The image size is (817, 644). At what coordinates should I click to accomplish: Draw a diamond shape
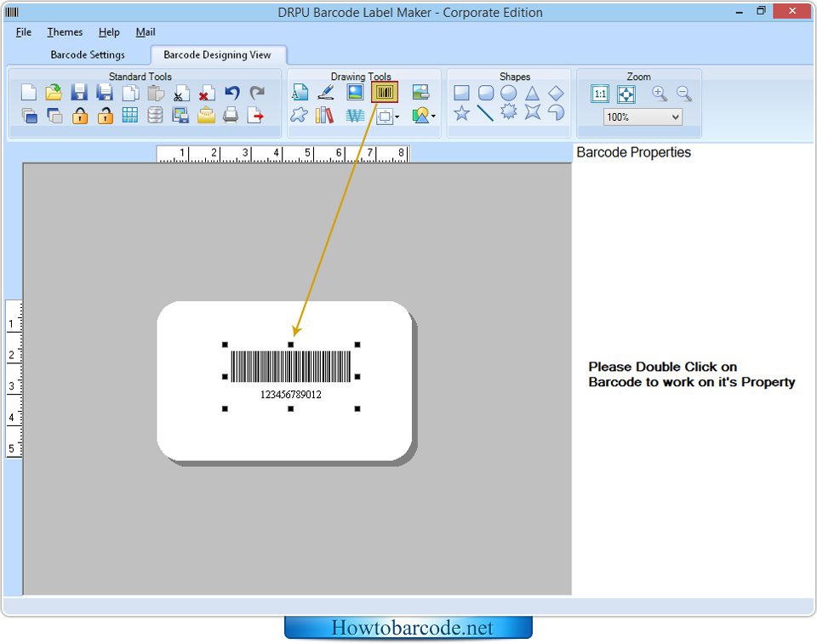click(556, 94)
